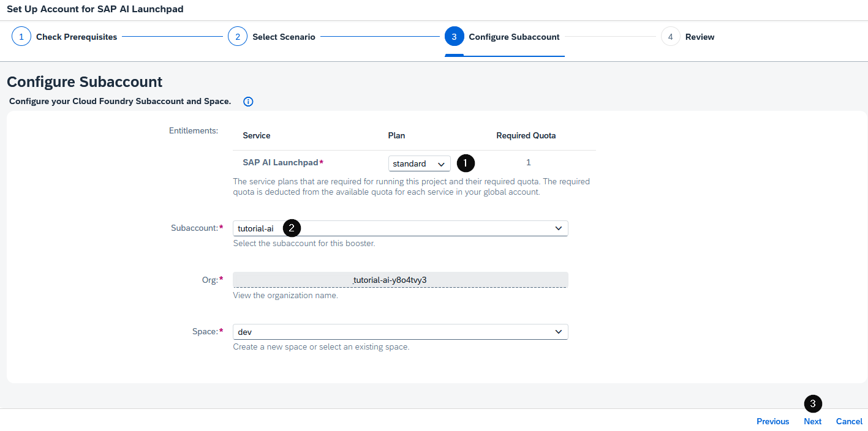Go to Check Prerequisites step label
The width and height of the screenshot is (868, 431).
77,37
